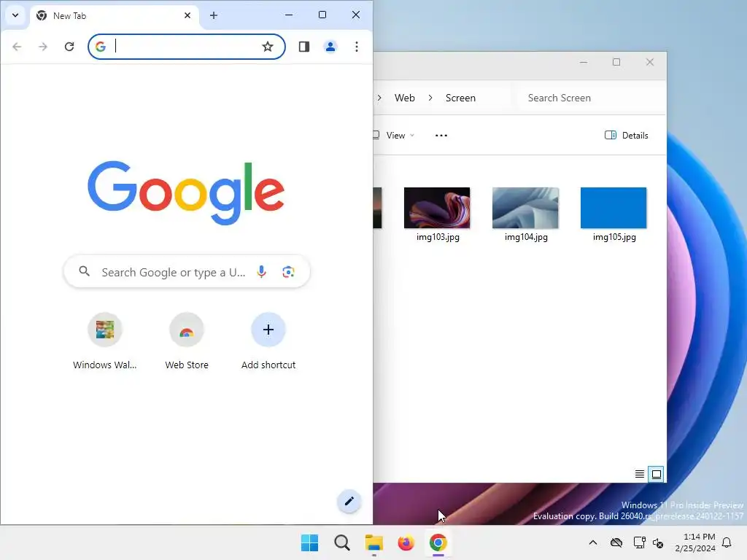Screen dimensions: 747x560
Task: Select Web in File Explorer breadcrumb
Action: click(404, 98)
